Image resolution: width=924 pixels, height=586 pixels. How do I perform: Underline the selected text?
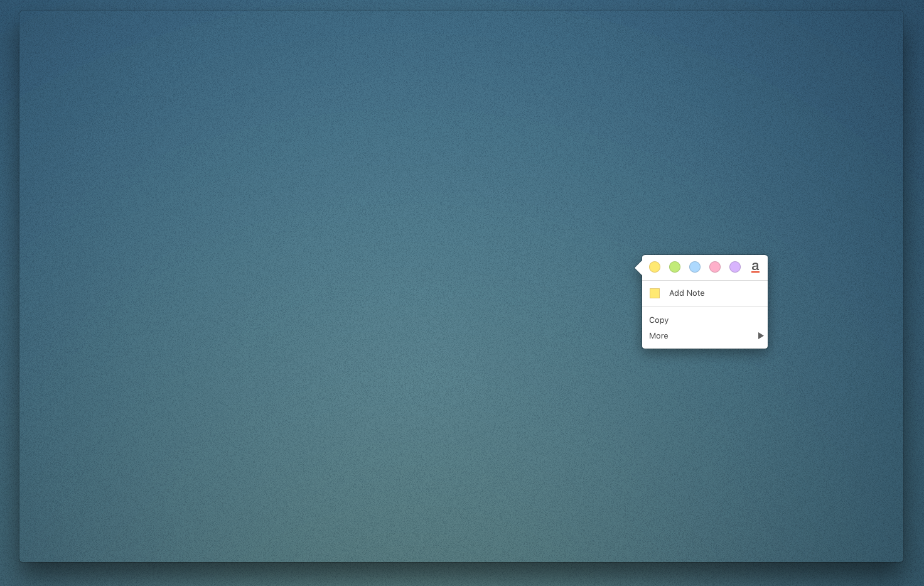click(755, 267)
